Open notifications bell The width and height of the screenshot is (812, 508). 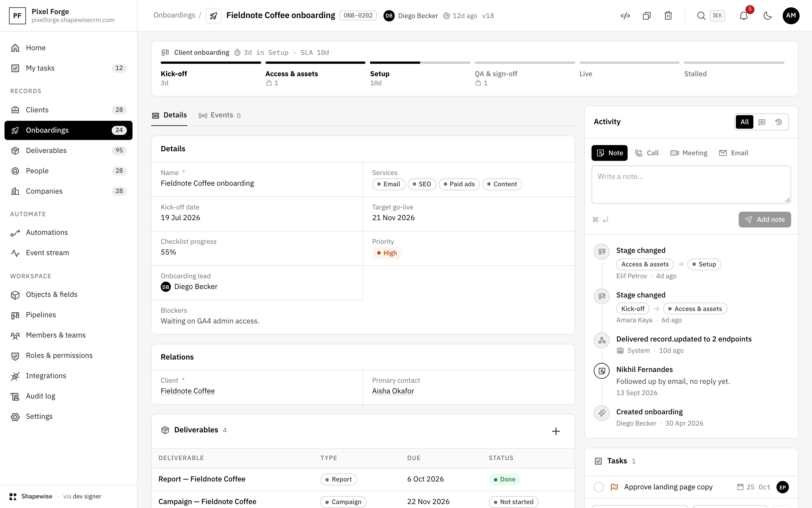tap(743, 16)
